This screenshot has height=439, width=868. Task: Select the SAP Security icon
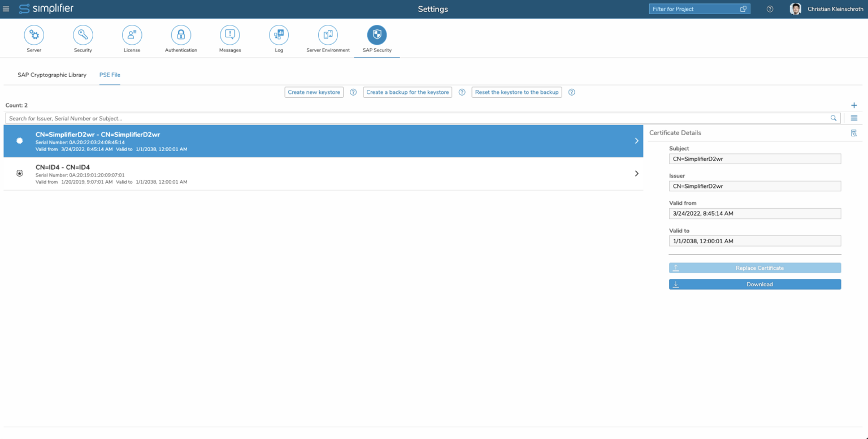377,35
